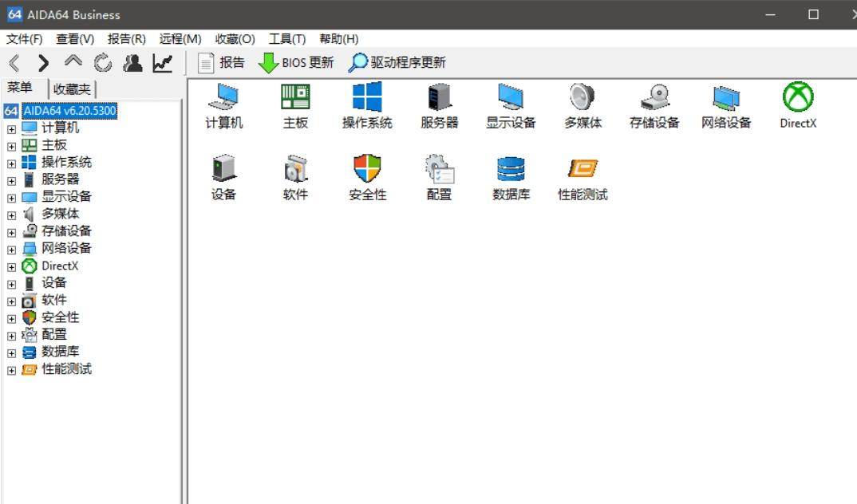Select 显示设备 in the tree
The width and height of the screenshot is (857, 504).
point(67,197)
